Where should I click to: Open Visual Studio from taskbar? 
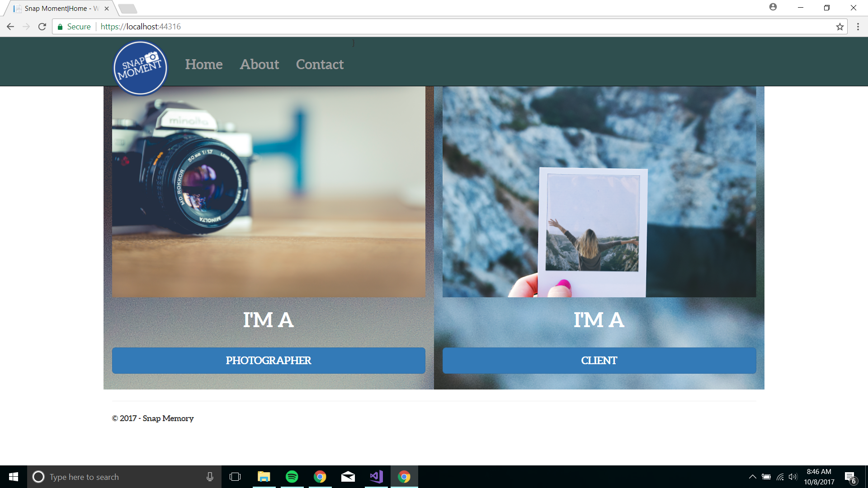coord(376,477)
